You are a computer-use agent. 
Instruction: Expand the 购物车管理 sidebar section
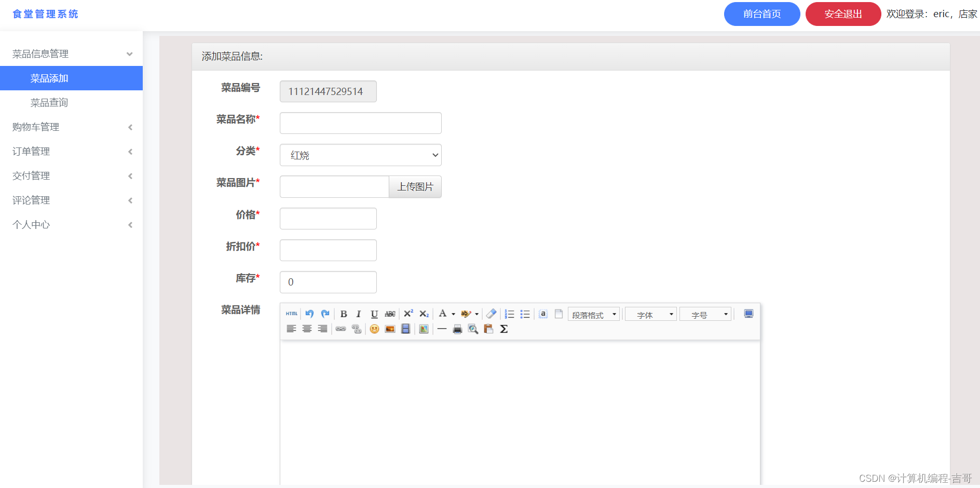pyautogui.click(x=71, y=127)
